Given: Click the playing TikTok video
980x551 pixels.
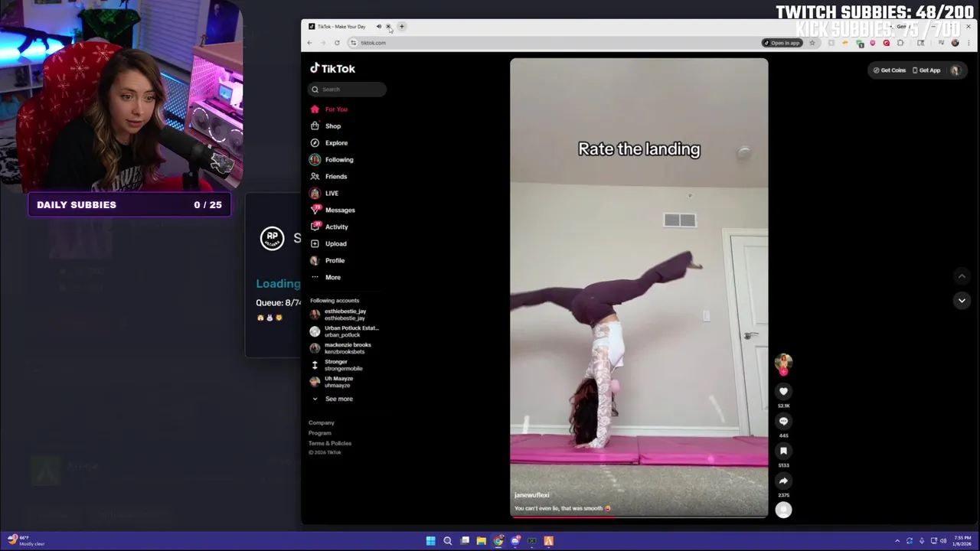Looking at the screenshot, I should click(639, 289).
